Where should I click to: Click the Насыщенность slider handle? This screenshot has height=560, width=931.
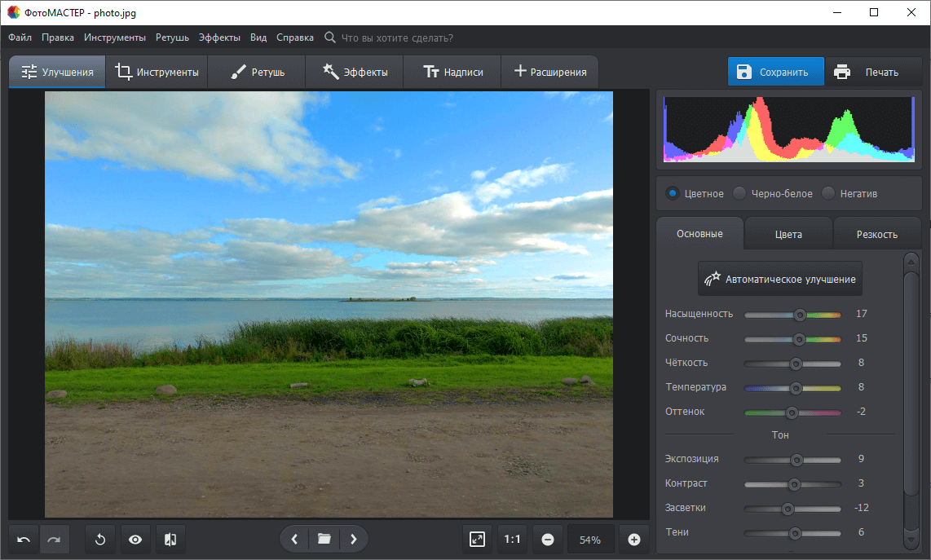(x=800, y=315)
